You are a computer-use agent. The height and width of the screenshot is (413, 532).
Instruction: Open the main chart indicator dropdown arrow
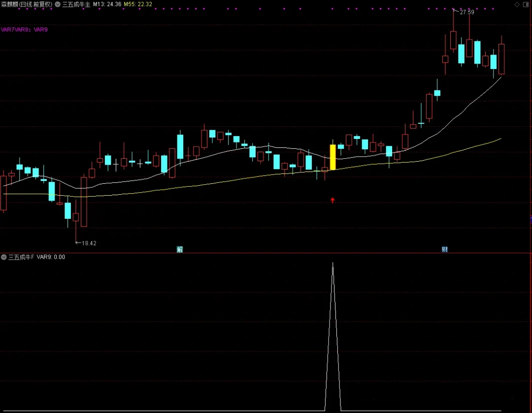click(x=58, y=4)
